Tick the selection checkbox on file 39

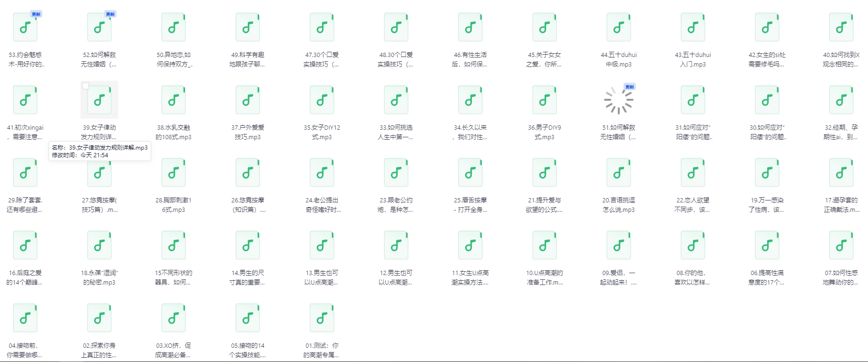(86, 86)
